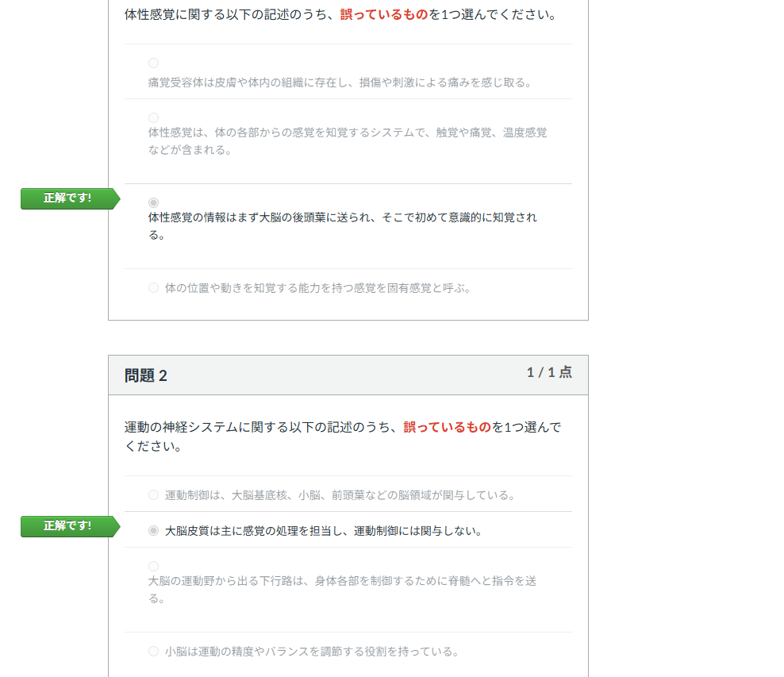784x677 pixels.
Task: Click answer text 運動制御は、大脳基底核
Action: pyautogui.click(x=340, y=495)
